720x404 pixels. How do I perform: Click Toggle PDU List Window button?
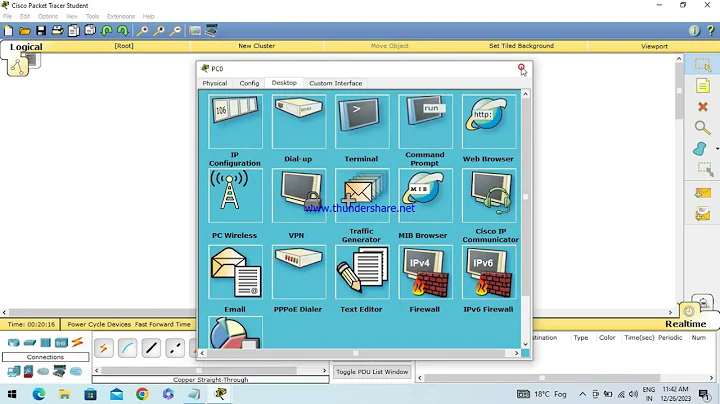[372, 372]
